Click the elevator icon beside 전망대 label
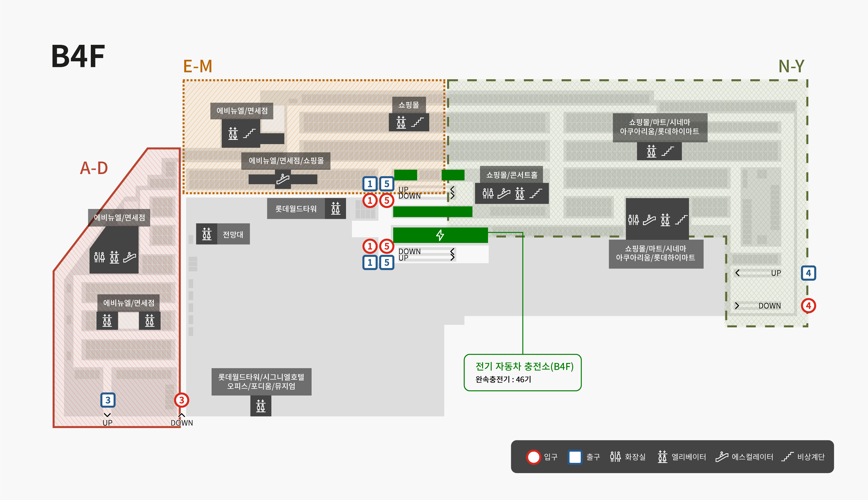Viewport: 868px width, 500px height. pos(207,234)
